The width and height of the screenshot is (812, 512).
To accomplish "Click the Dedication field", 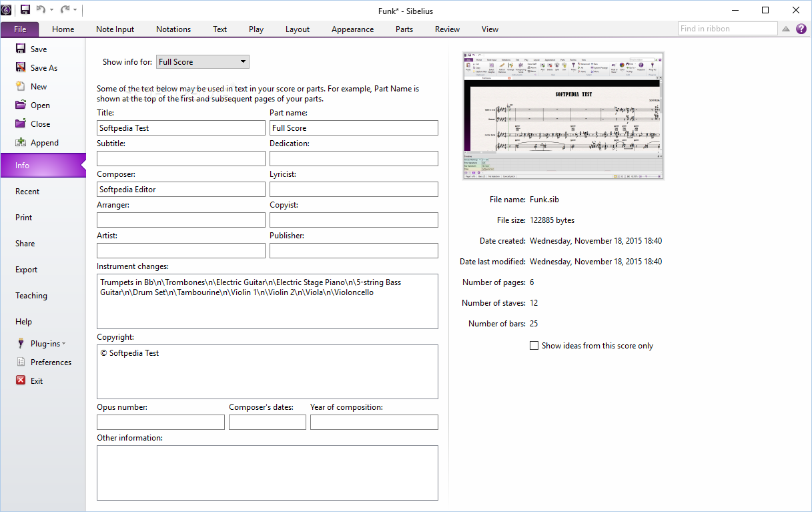I will [354, 158].
